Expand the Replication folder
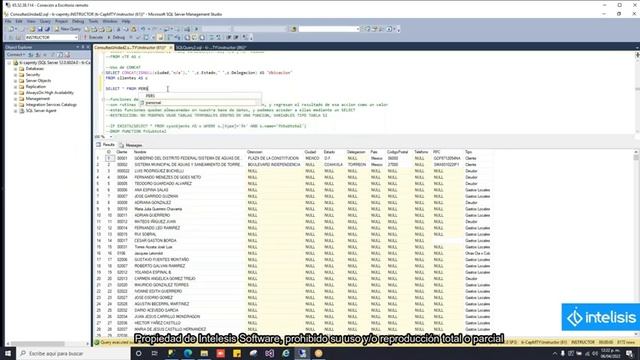This screenshot has width=640, height=360. point(16,87)
